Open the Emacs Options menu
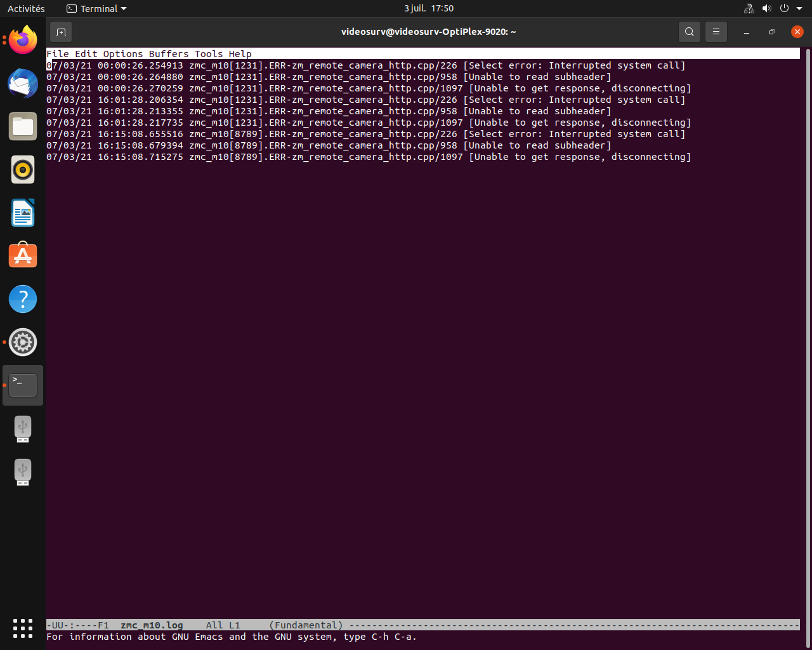The image size is (812, 650). [123, 54]
